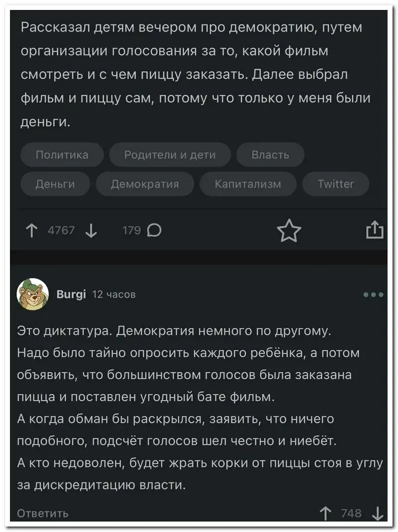Viewport: 398px width, 532px height.
Task: Downvote Burgi's comment
Action: [377, 513]
